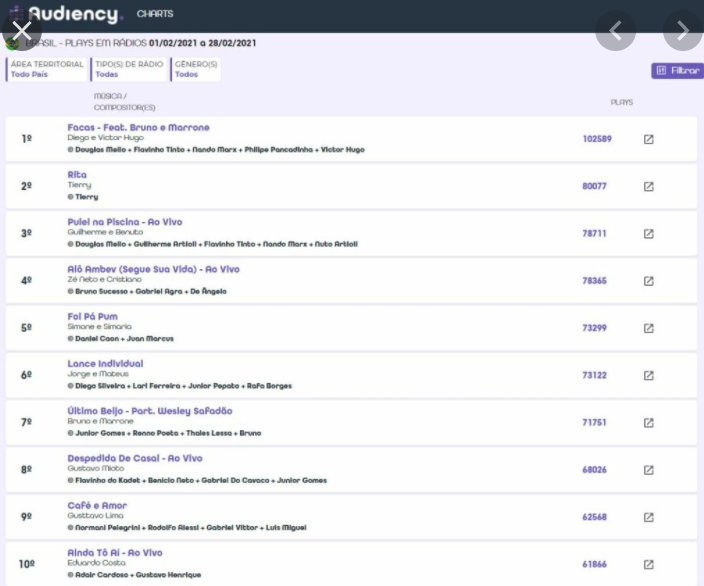704x586 pixels.
Task: Click artist name Guilherme e Benuto
Action: [x=105, y=232]
